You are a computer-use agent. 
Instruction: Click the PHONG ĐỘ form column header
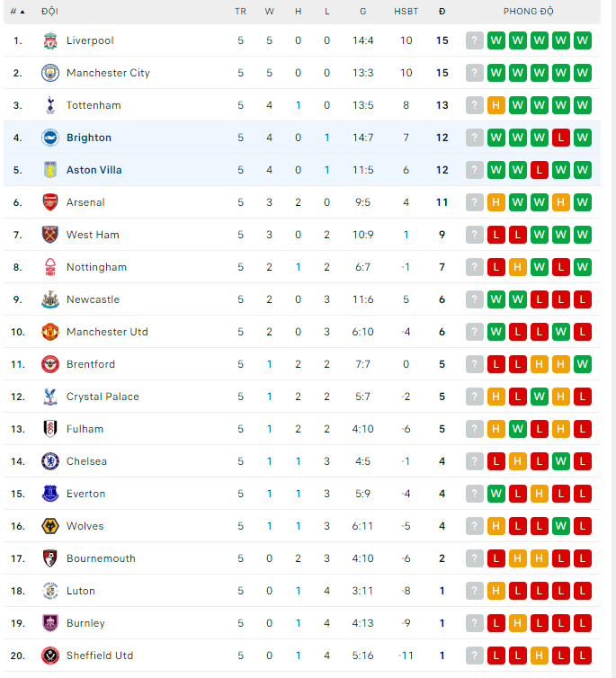click(528, 12)
